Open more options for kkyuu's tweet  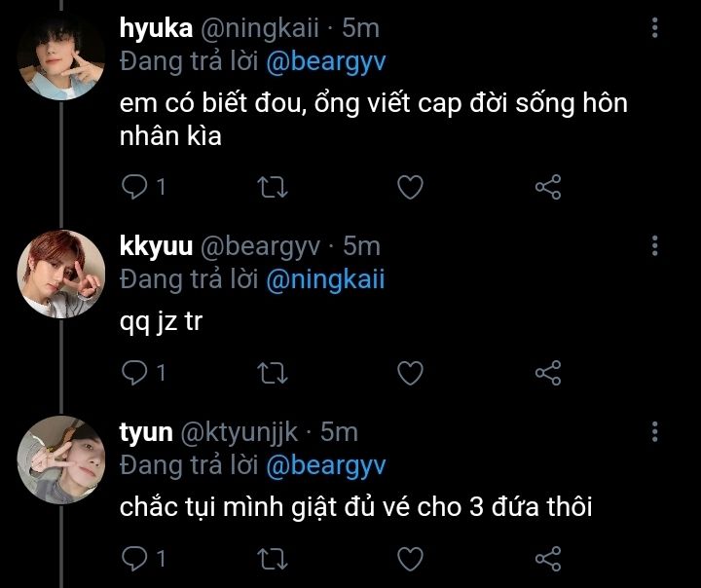(654, 244)
